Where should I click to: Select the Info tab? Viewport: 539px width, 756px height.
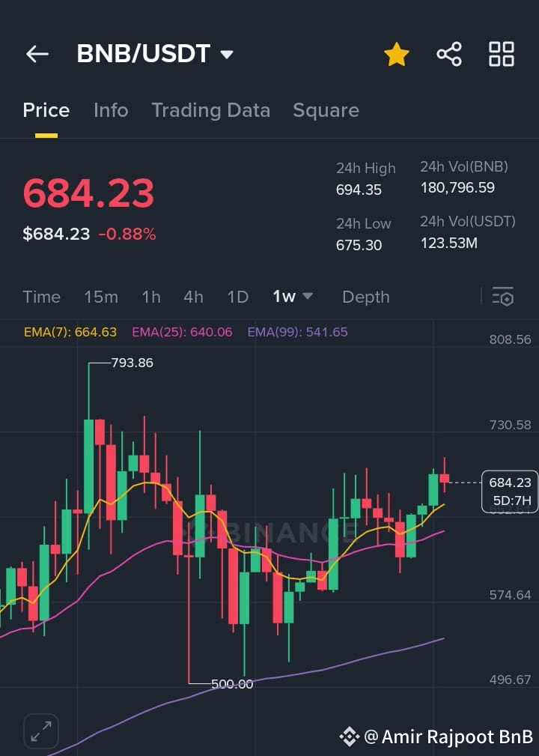[111, 110]
